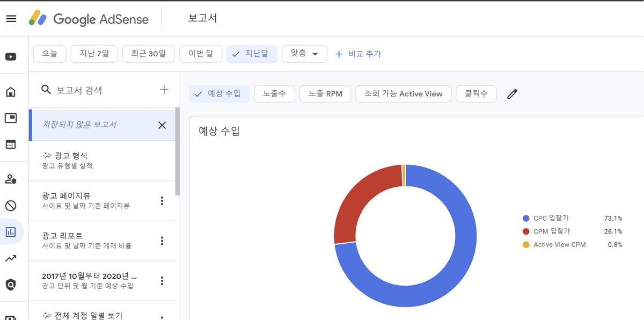Image resolution: width=644 pixels, height=320 pixels.
Task: Open options for 2017년 10월부터 report
Action: [x=162, y=281]
